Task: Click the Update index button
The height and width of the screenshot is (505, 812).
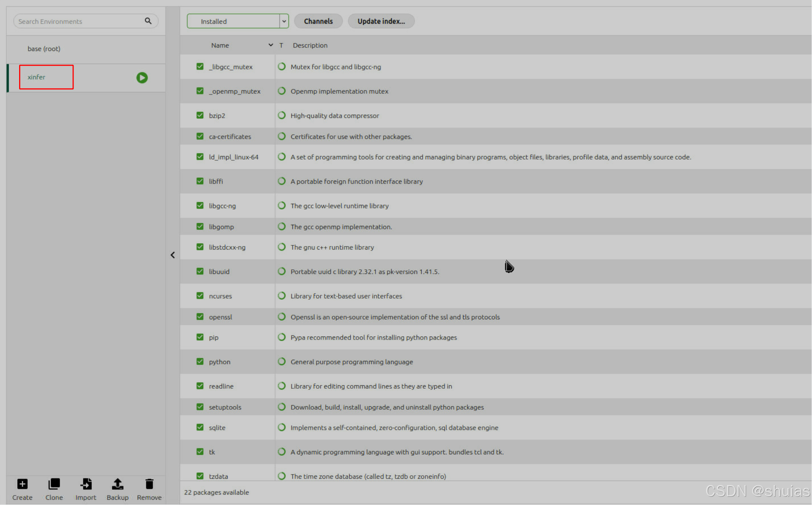Action: [x=381, y=21]
